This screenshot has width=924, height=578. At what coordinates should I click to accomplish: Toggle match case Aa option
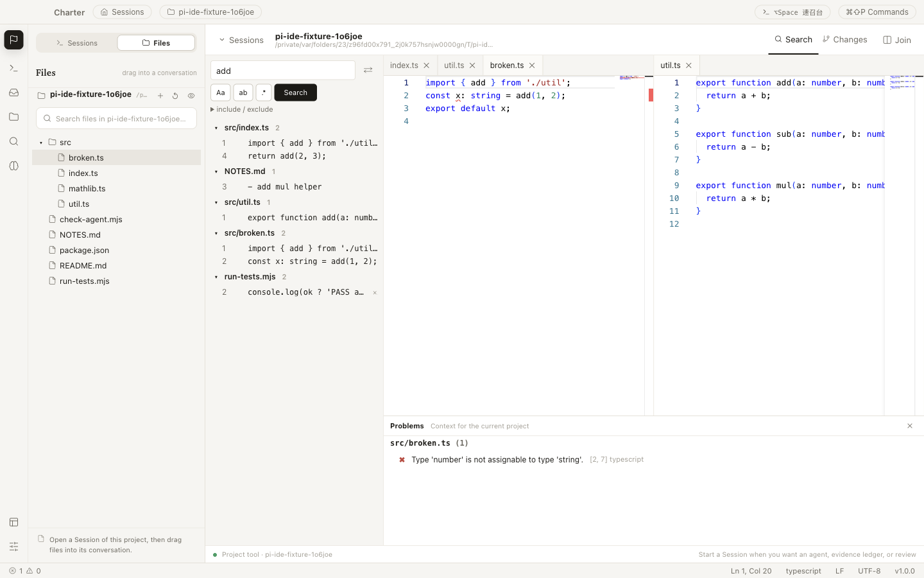tap(221, 92)
